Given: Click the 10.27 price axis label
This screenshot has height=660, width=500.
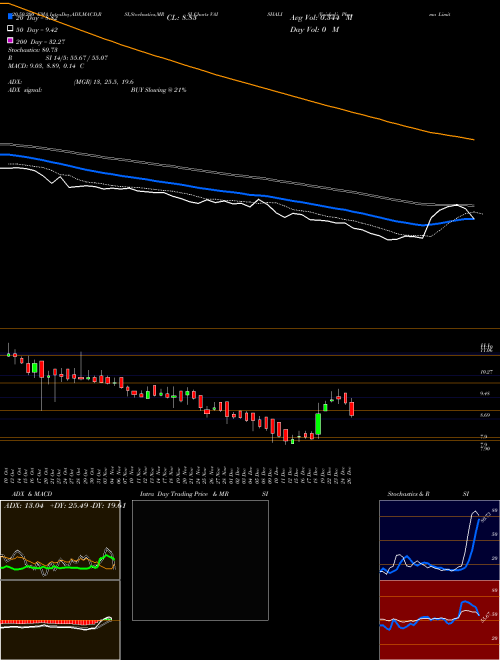Looking at the screenshot, I should pos(487,372).
